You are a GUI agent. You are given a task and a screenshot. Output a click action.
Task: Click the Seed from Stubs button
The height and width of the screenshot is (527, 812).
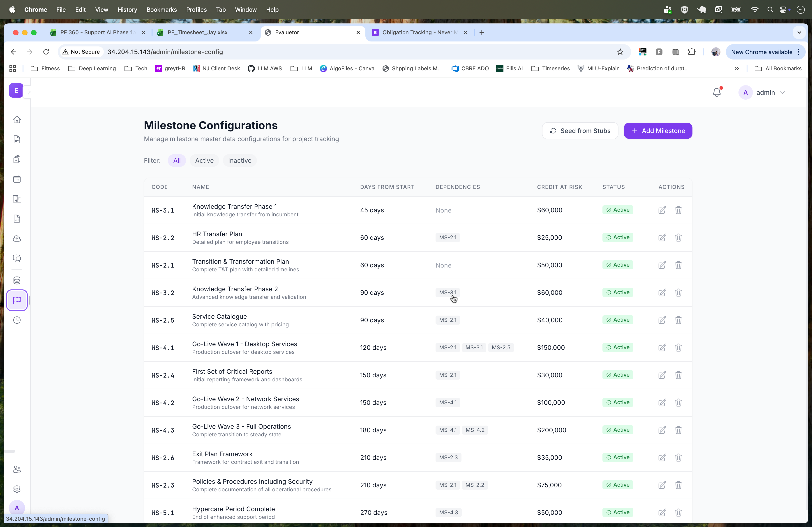tap(580, 131)
